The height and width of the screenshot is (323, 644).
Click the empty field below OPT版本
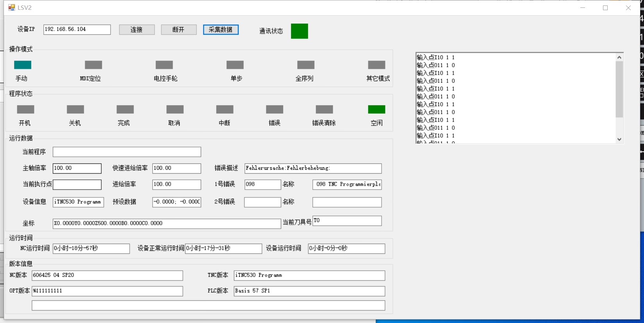click(208, 305)
